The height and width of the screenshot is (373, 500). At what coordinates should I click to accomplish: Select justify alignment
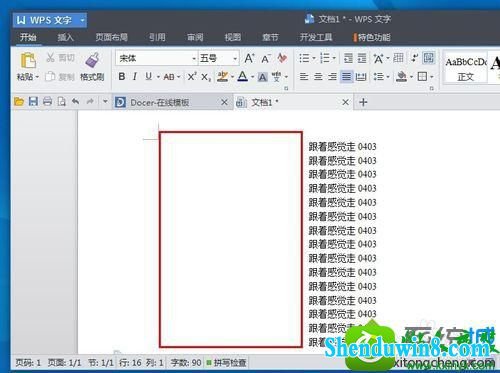coord(346,77)
